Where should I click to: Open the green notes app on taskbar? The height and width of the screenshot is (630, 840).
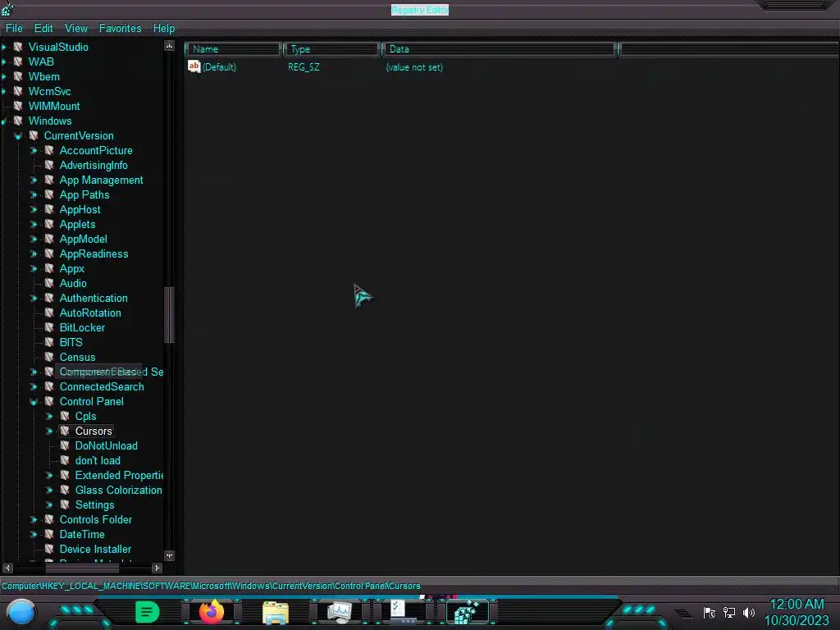(147, 612)
